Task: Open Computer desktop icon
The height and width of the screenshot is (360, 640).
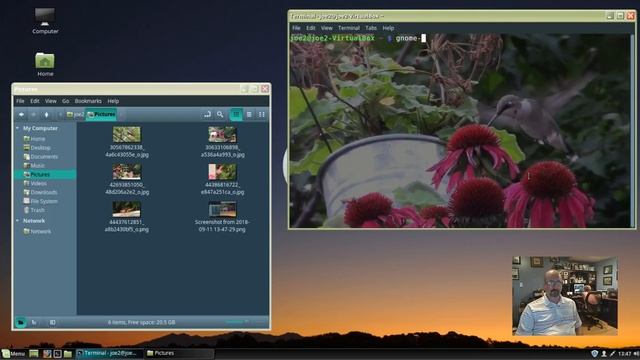Action: [45, 21]
